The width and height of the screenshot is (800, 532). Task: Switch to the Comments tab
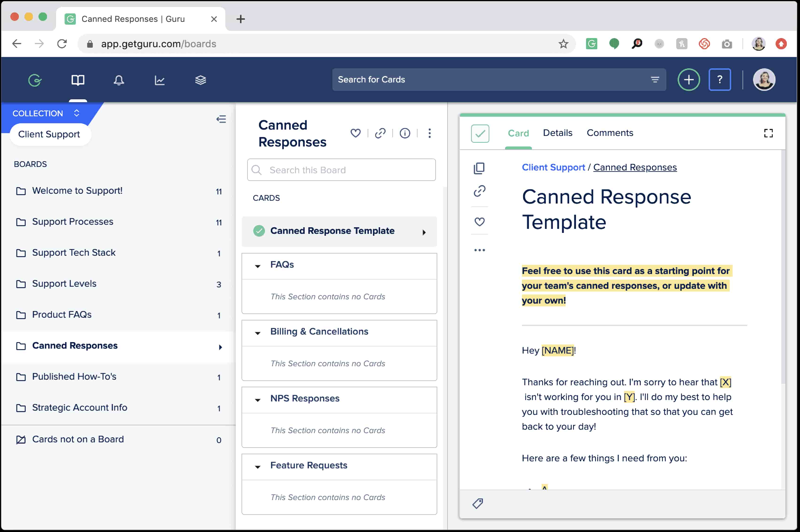point(610,133)
